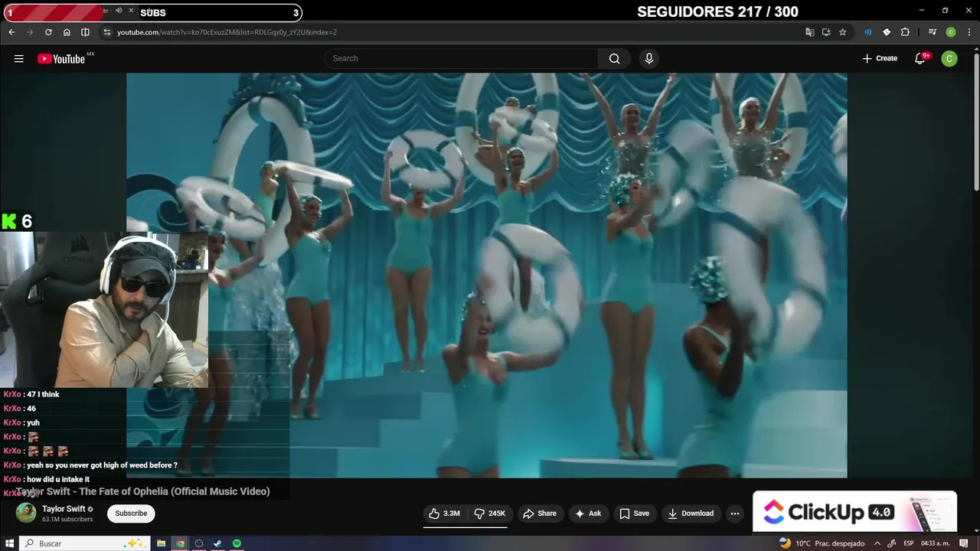
Task: Go back with the browser back arrow
Action: pos(11,32)
